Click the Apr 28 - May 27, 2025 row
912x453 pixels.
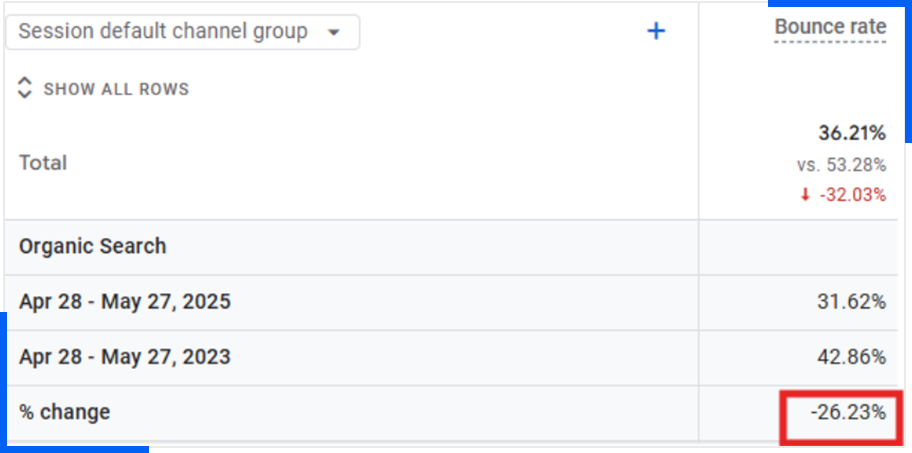point(125,301)
